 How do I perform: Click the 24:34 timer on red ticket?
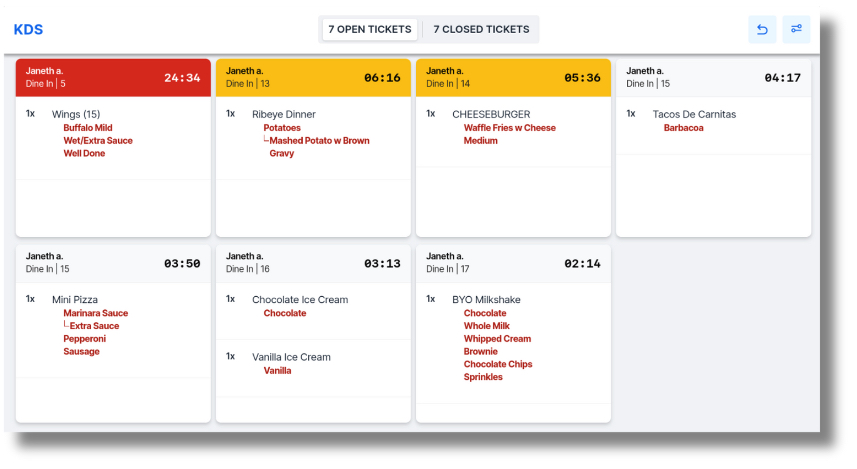point(182,78)
